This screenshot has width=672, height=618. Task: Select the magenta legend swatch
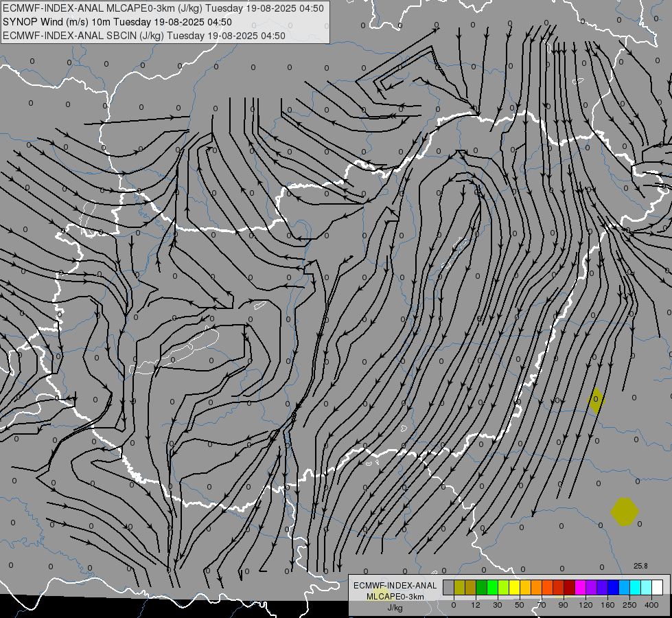pos(581,587)
